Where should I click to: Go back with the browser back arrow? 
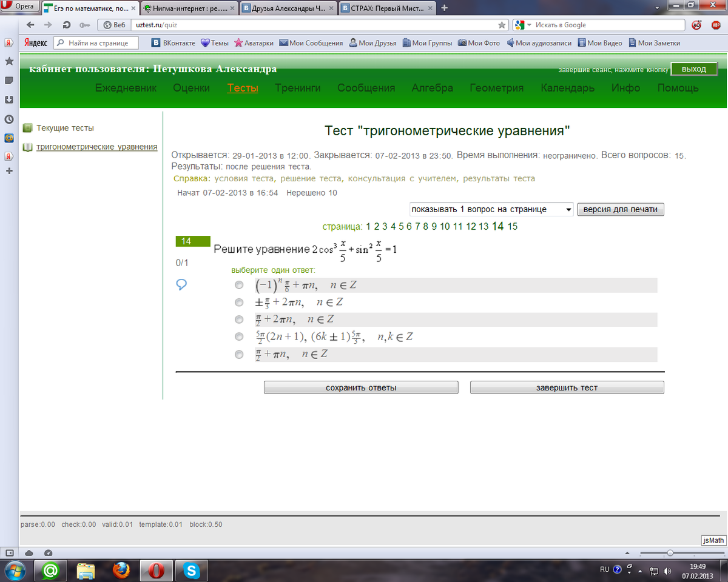[x=31, y=25]
